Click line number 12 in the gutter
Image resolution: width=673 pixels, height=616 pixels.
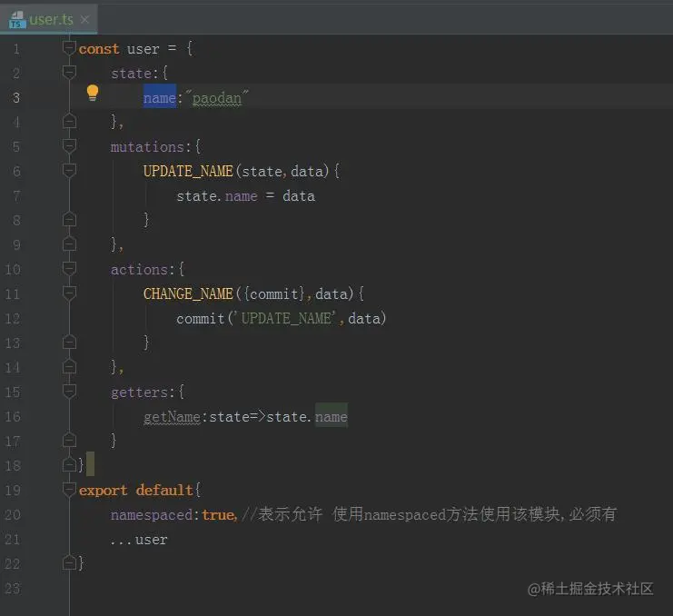coord(13,318)
